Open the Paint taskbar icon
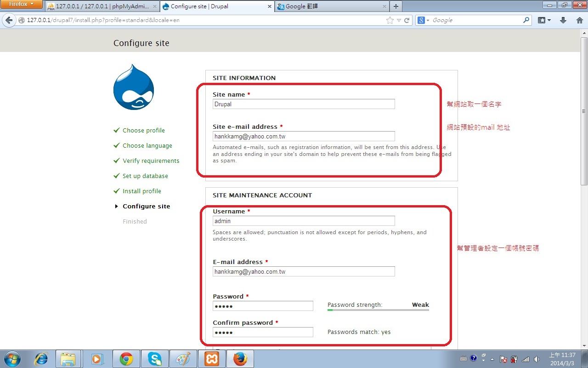 tap(183, 359)
